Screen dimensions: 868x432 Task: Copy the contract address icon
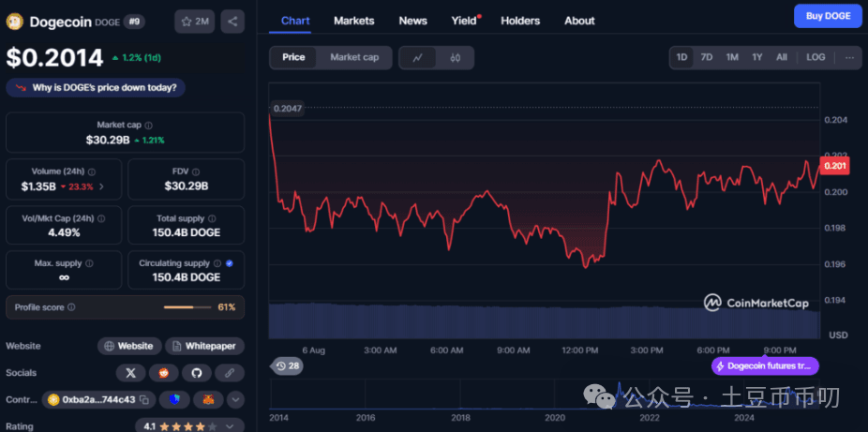(x=144, y=399)
